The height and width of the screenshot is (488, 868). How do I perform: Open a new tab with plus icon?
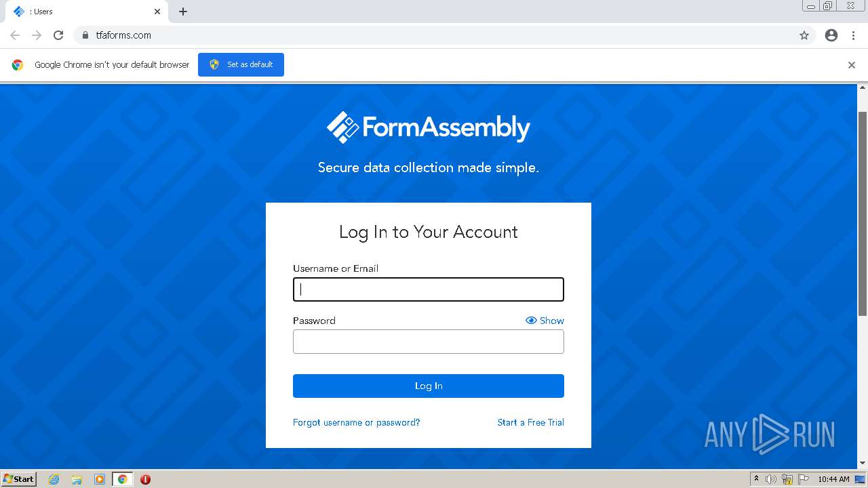point(183,12)
